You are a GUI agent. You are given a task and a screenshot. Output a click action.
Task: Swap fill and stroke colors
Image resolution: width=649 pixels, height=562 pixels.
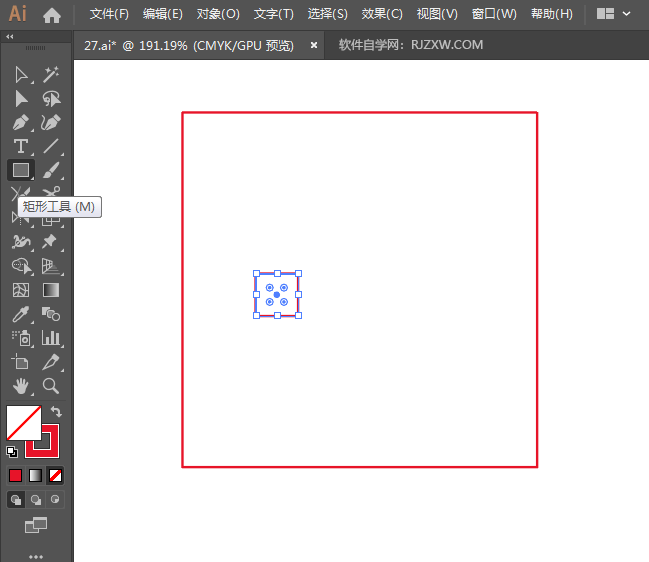coord(56,412)
